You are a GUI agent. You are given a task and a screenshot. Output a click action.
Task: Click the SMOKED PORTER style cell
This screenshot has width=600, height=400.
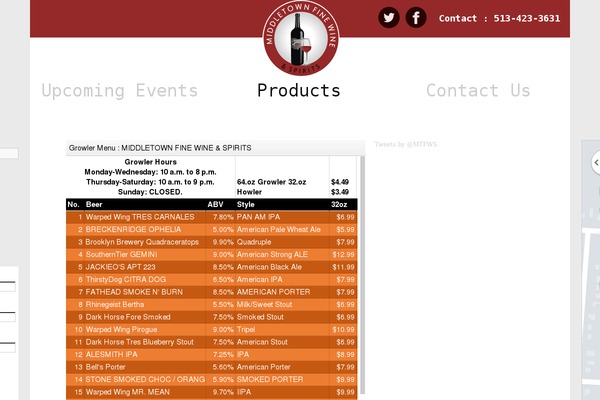point(270,379)
